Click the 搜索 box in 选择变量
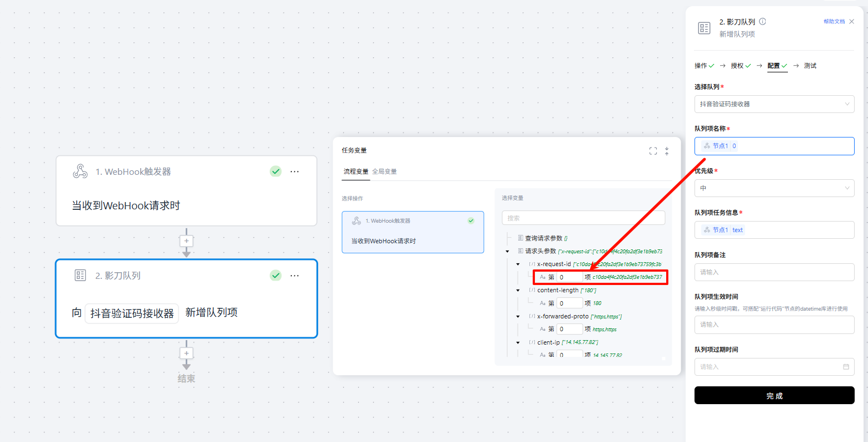This screenshot has width=868, height=442. pyautogui.click(x=583, y=218)
